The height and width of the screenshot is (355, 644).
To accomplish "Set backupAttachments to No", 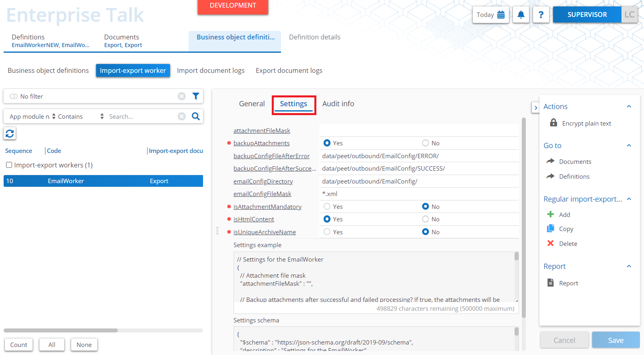I will click(425, 143).
